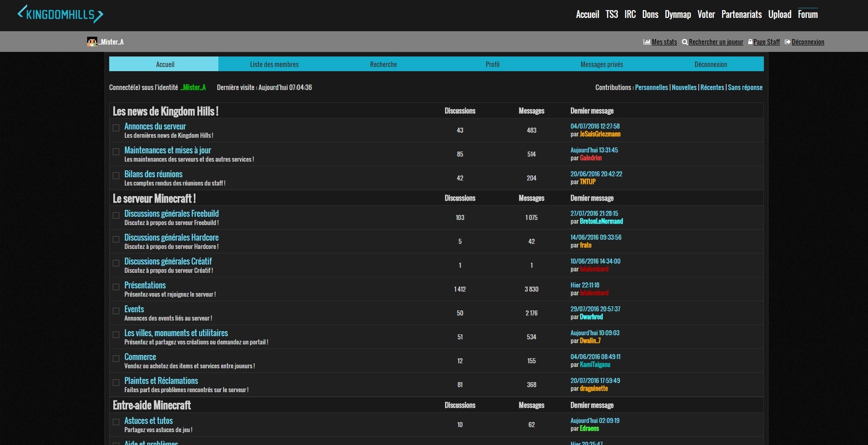Click the KingdomHills logo

pyautogui.click(x=60, y=14)
